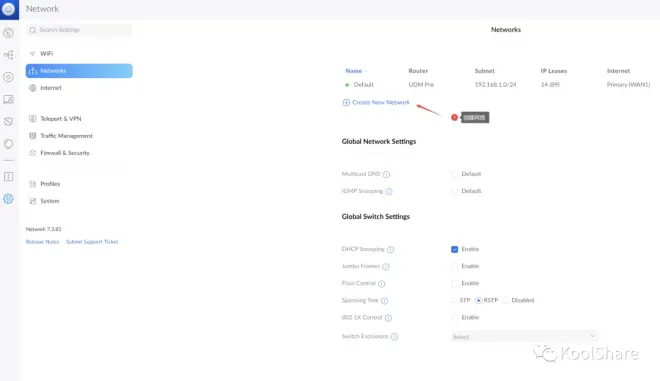Click the info icon beside Multicast DNS

click(x=386, y=174)
